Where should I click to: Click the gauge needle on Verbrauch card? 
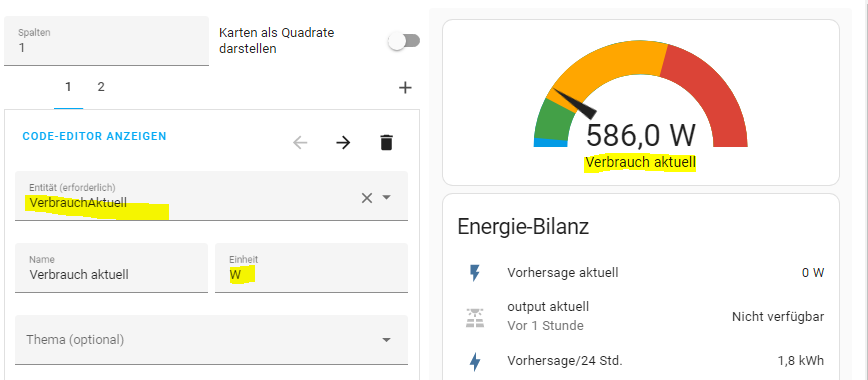click(x=575, y=104)
